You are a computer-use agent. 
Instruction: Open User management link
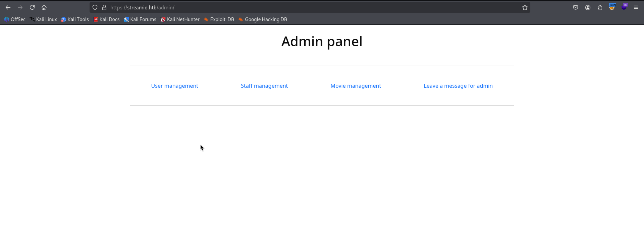tap(174, 86)
